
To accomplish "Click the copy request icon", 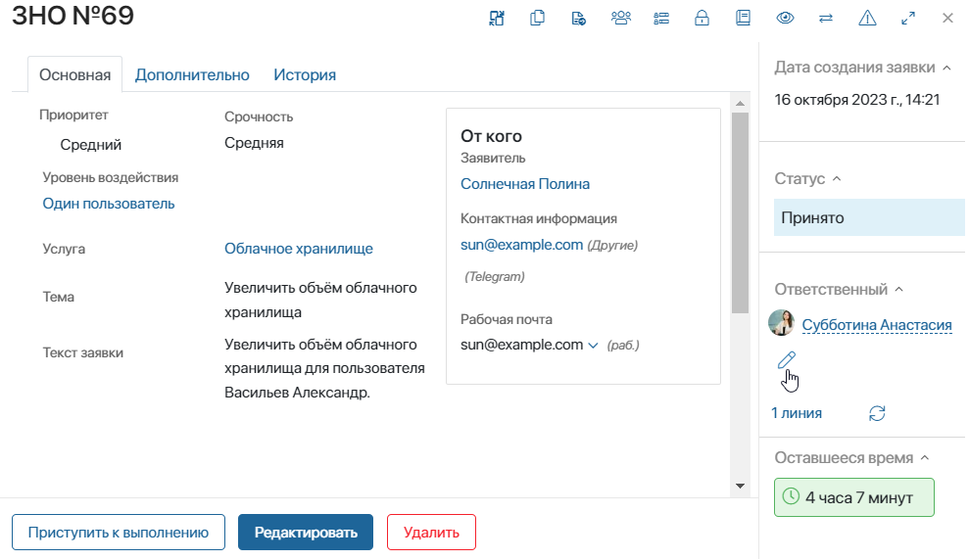I will pos(538,18).
